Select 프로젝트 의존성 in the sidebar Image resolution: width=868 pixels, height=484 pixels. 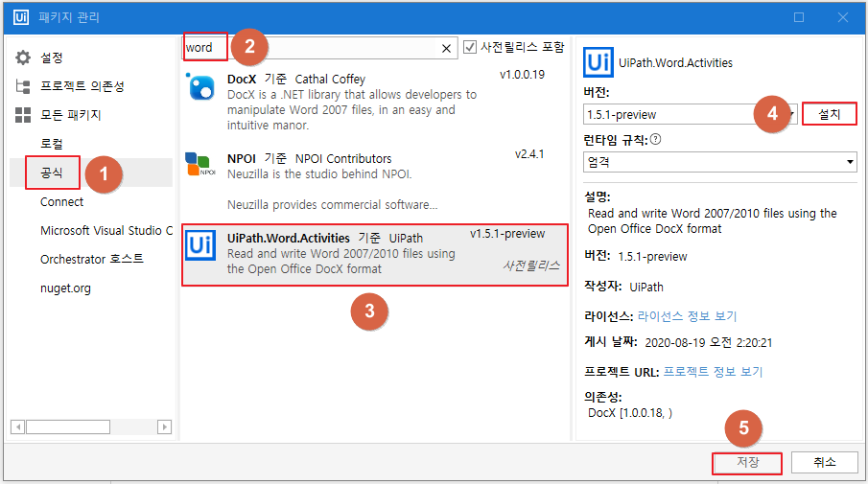coord(82,86)
